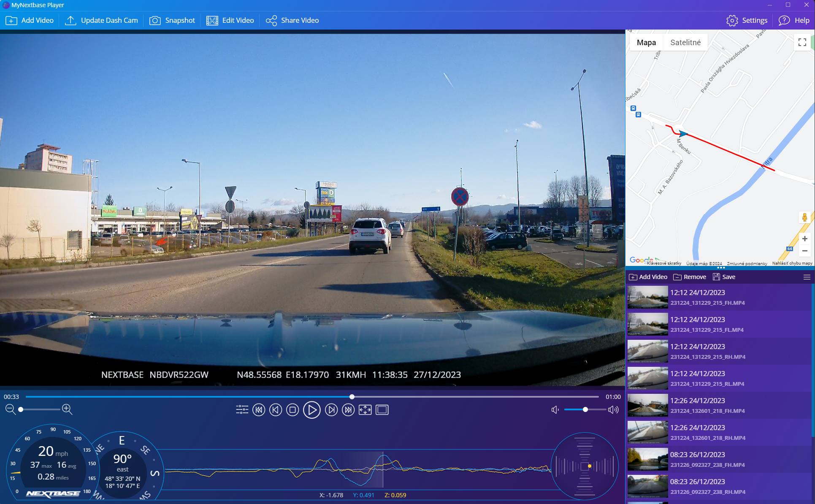Select the Mapa map tab
Image resolution: width=815 pixels, height=504 pixels.
coord(646,43)
